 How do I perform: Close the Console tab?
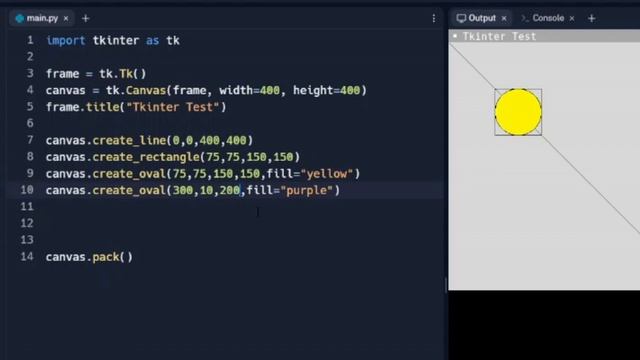coord(572,18)
